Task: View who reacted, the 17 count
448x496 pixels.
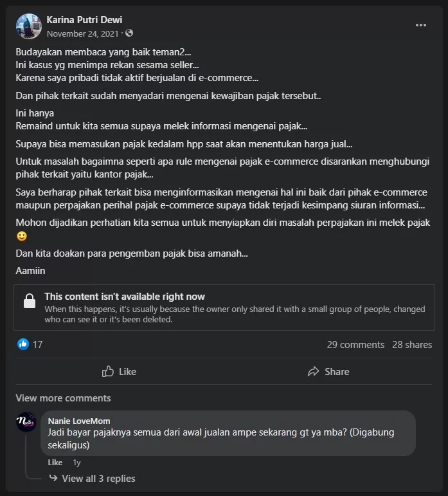Action: point(38,345)
